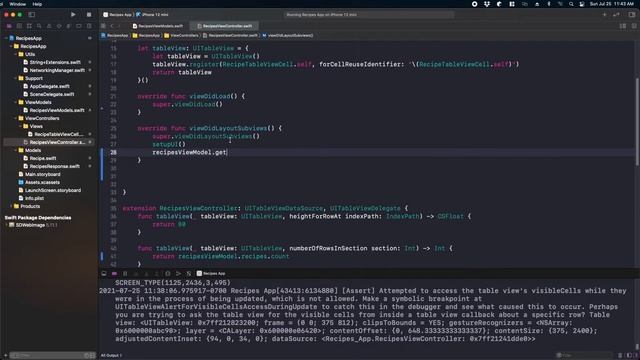The height and width of the screenshot is (360, 640).
Task: Open Window menu
Action: coord(18,4)
